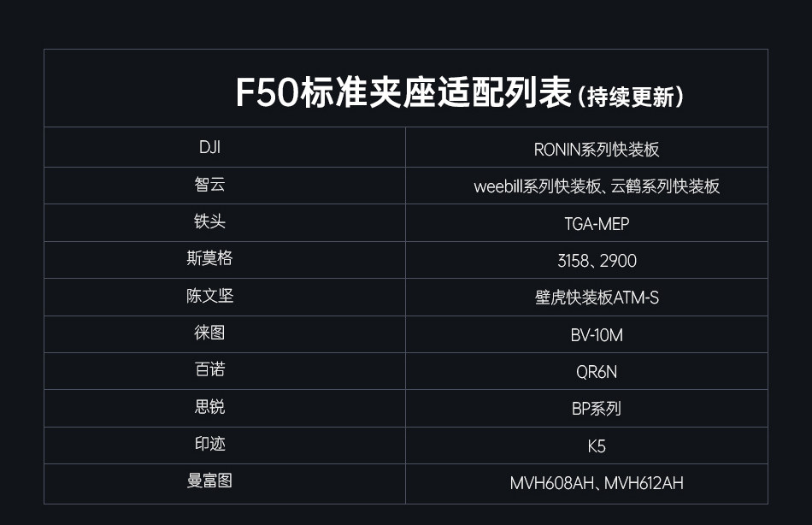812x525 pixels.
Task: Click the RONIN系列快装板 cell
Action: tap(597, 149)
